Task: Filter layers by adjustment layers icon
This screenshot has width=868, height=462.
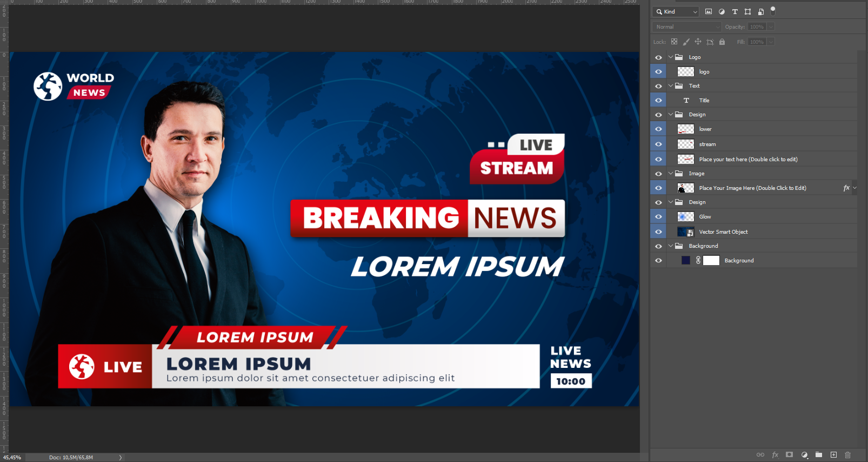Action: click(722, 11)
